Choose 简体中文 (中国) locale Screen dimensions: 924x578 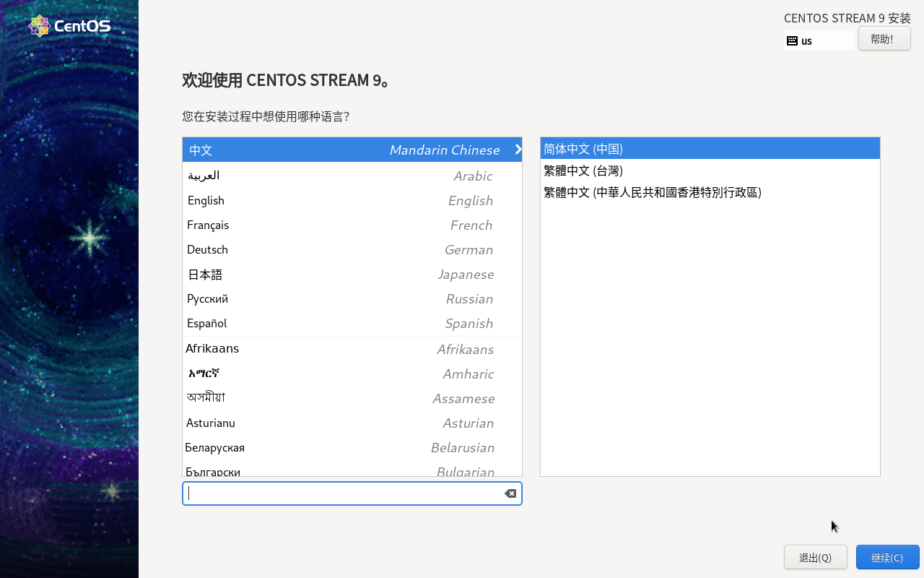click(710, 149)
